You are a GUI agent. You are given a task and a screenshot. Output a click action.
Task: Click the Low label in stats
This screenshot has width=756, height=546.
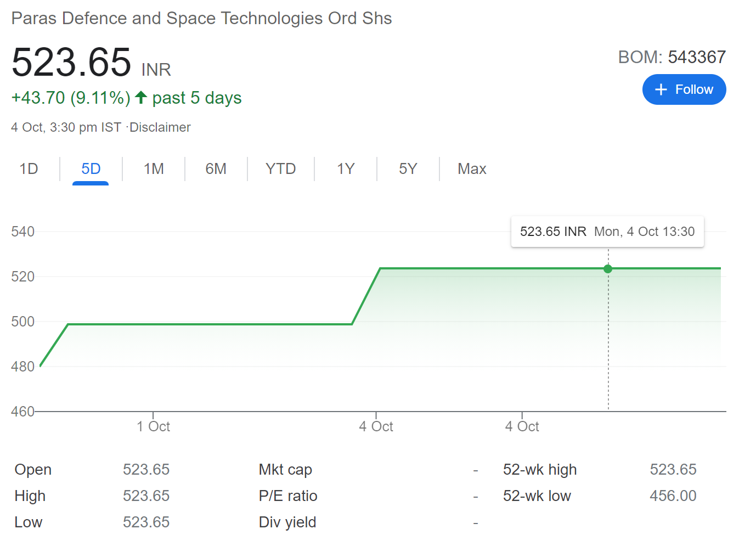pyautogui.click(x=29, y=522)
